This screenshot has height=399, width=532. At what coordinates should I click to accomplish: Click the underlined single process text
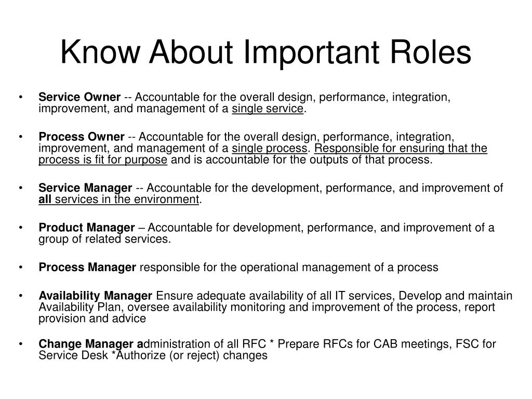[270, 148]
